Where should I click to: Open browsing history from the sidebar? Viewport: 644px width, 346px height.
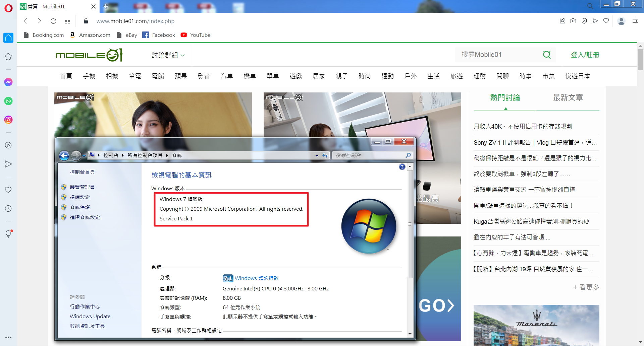pyautogui.click(x=8, y=208)
